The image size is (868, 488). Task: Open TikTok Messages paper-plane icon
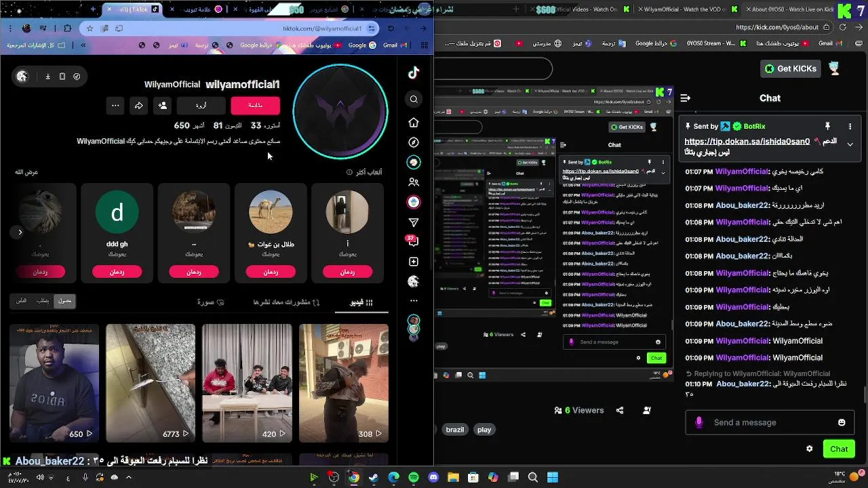[x=414, y=222]
